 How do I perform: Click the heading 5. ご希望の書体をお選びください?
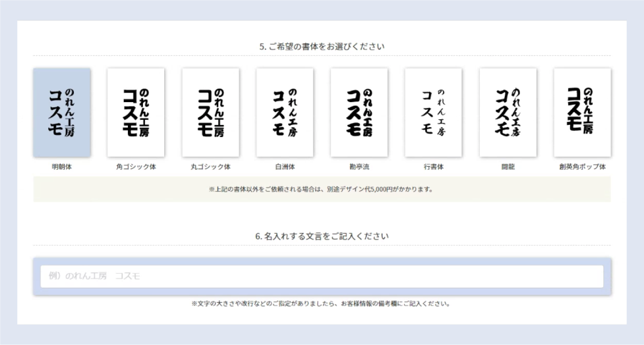pos(322,47)
